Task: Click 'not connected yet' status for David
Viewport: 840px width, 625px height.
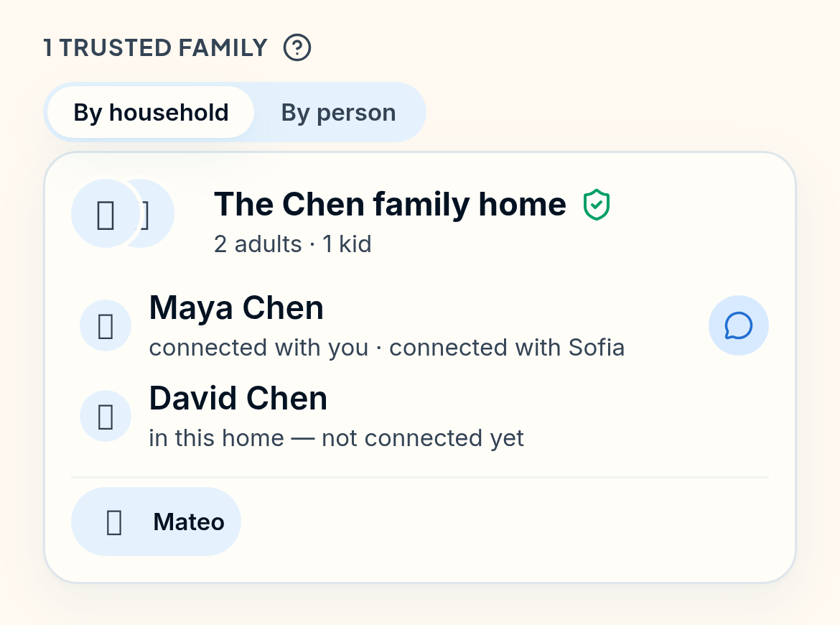Action: [423, 438]
